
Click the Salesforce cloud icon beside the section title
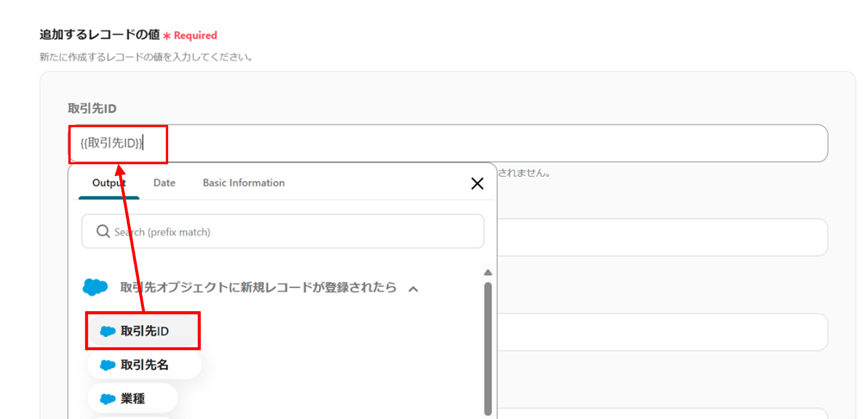point(95,287)
